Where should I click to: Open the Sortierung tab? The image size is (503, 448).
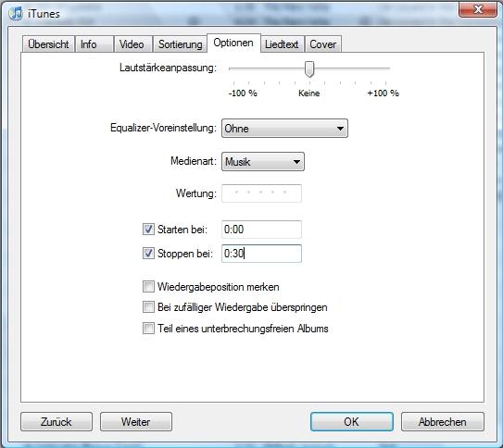[x=181, y=44]
